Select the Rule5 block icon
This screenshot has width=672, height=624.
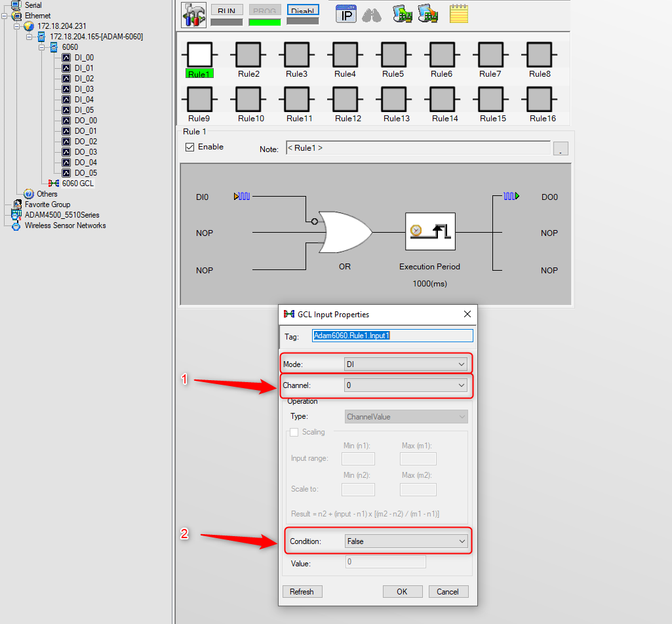tap(393, 54)
